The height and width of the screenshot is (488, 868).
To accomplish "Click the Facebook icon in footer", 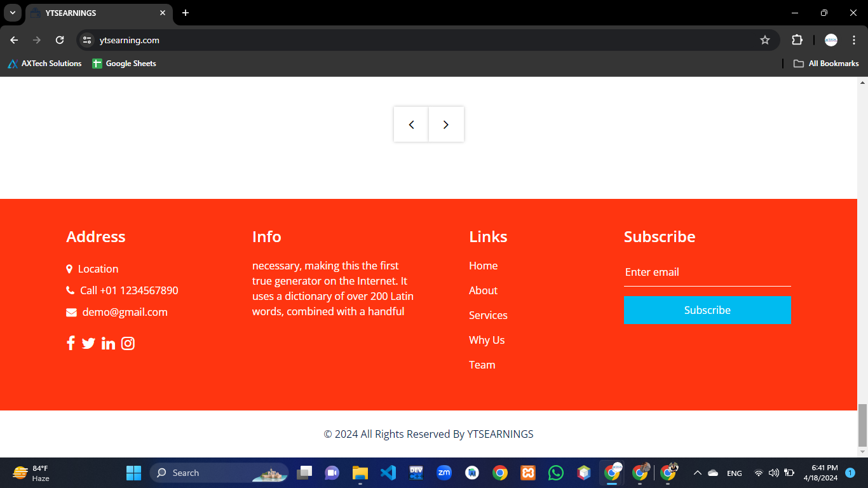I will (71, 343).
